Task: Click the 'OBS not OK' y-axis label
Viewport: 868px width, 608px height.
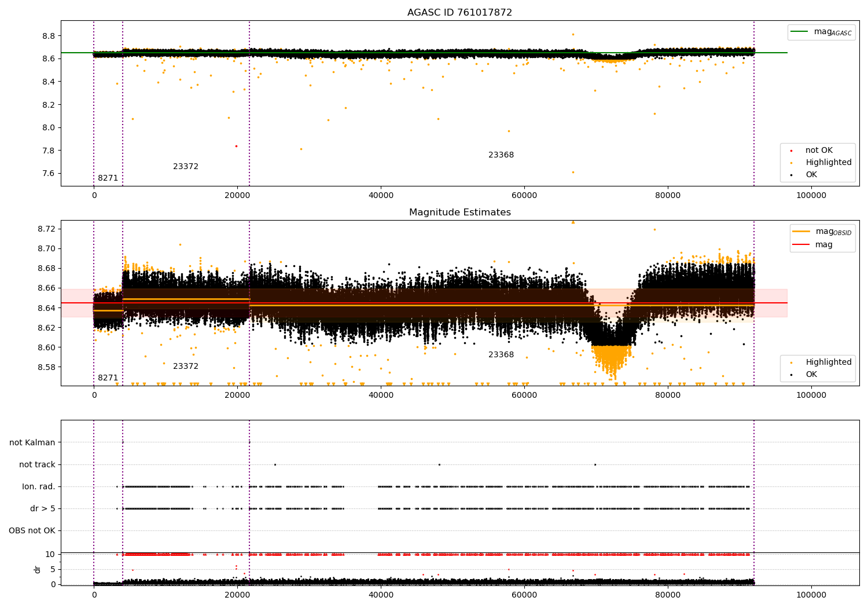Action: (x=32, y=530)
